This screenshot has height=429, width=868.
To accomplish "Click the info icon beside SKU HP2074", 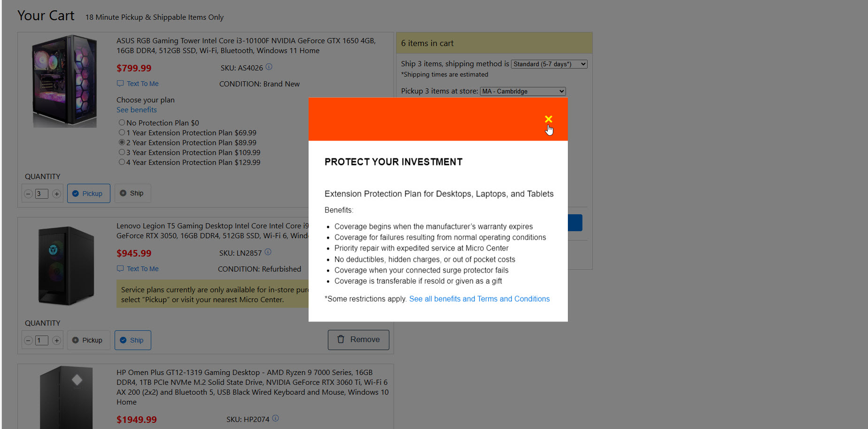I will point(275,418).
